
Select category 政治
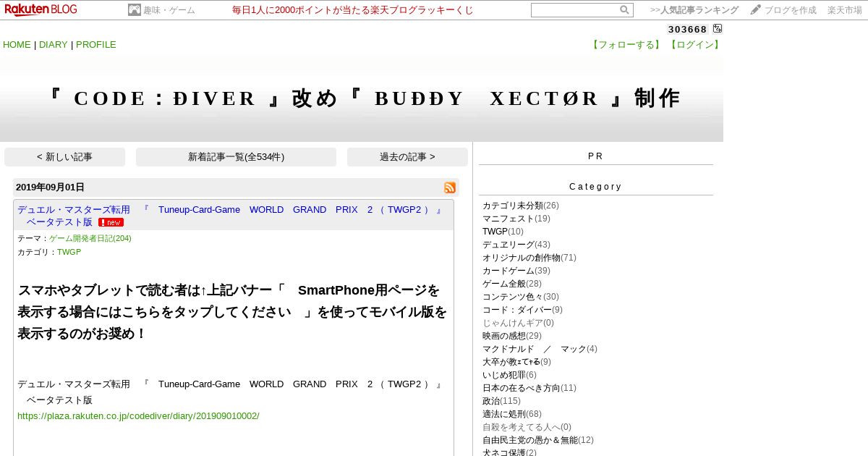click(x=491, y=401)
